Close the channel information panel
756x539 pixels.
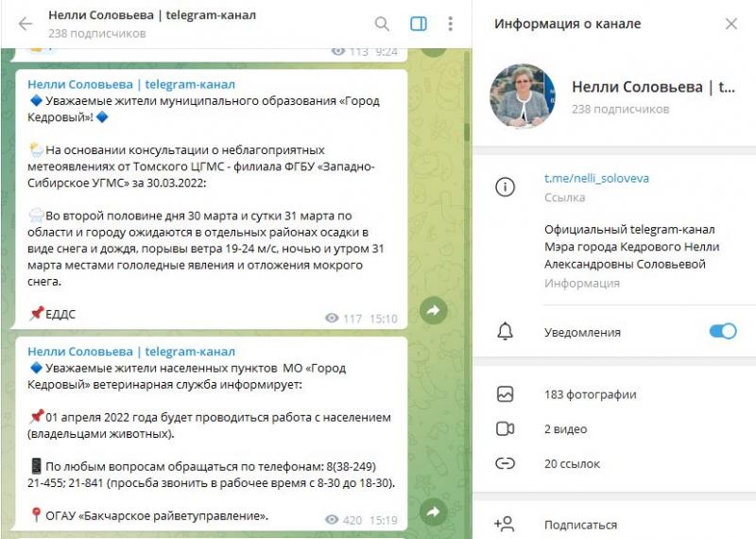(730, 24)
